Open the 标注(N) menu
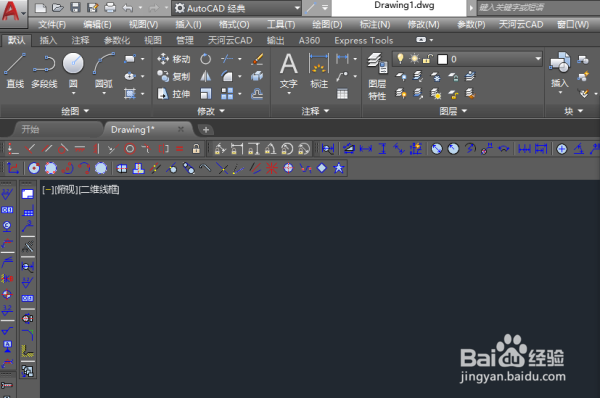This screenshot has width=600, height=398. click(375, 24)
